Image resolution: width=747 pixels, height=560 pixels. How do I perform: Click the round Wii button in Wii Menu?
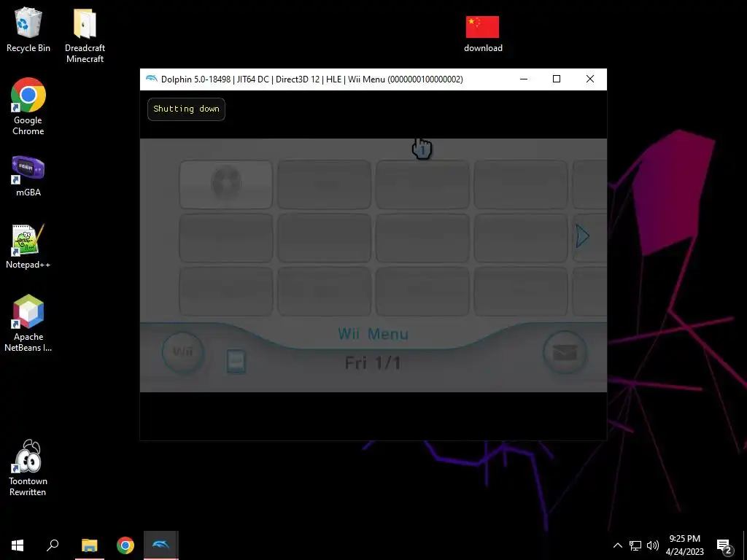tap(183, 352)
